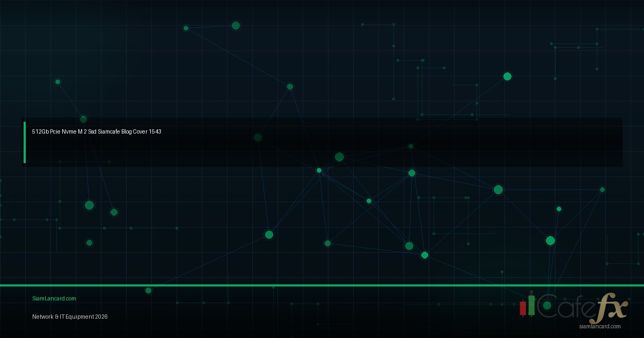Viewport: 644px width, 338px height.
Task: Click the red and green candlestick icon
Action: pos(527,306)
